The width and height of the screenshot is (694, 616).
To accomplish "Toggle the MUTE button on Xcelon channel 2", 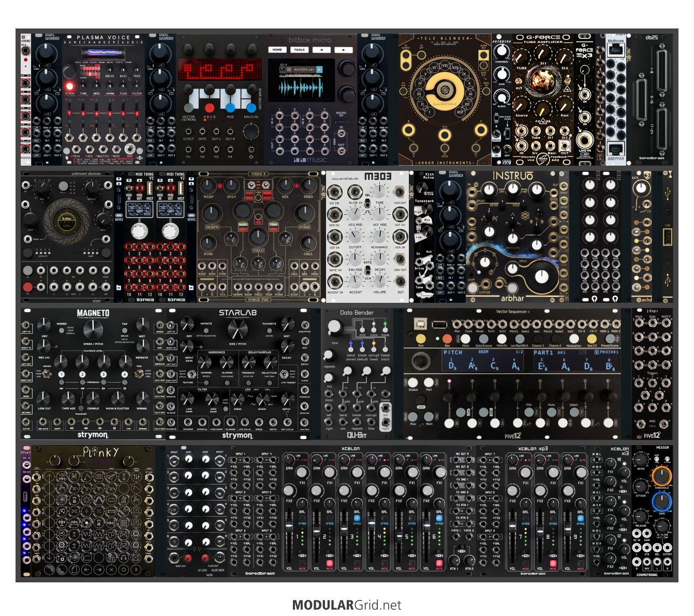I will (x=329, y=563).
